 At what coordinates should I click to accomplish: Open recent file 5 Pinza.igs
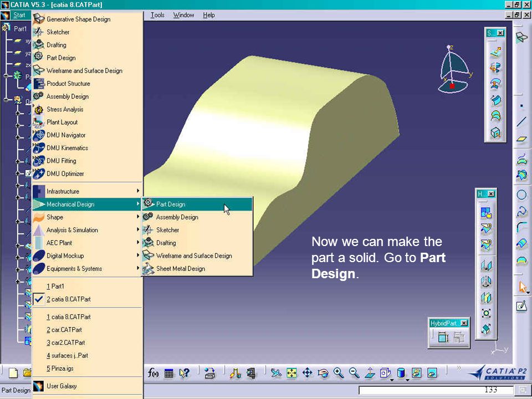pyautogui.click(x=87, y=369)
